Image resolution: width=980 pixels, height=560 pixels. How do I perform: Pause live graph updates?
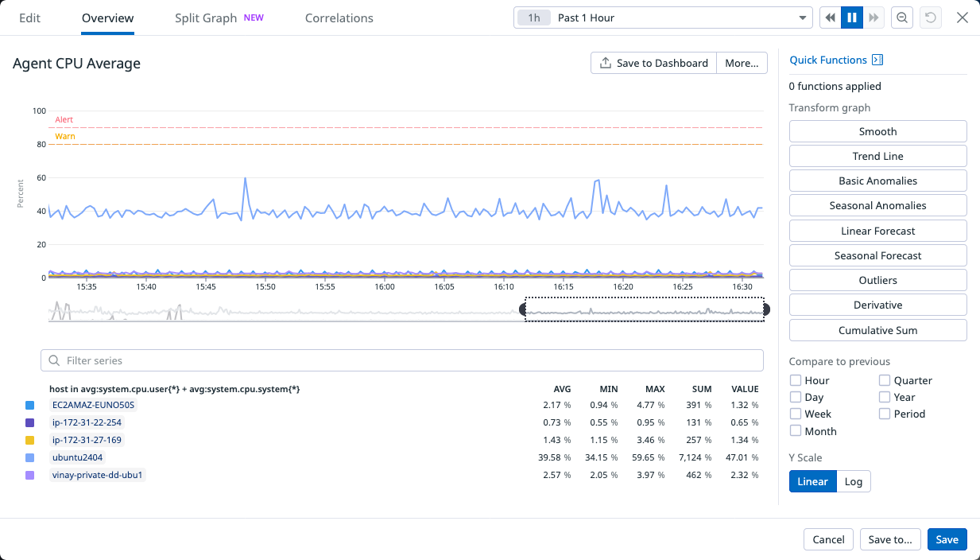[852, 17]
